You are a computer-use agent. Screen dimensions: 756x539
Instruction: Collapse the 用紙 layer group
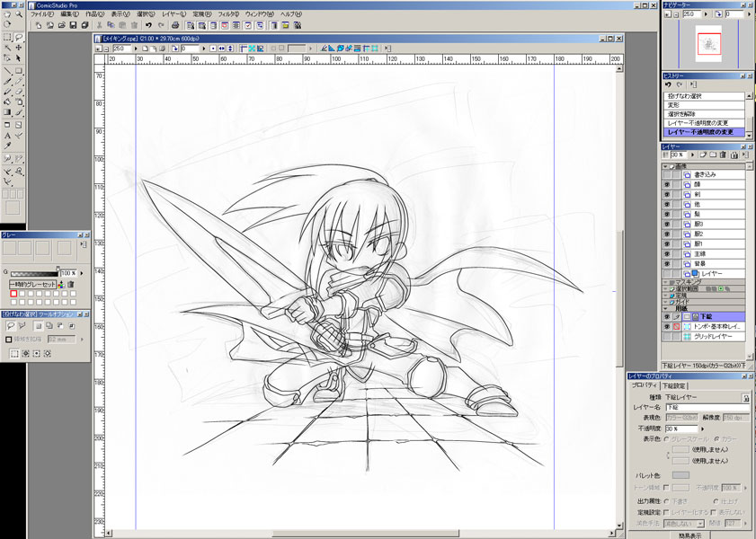(666, 307)
